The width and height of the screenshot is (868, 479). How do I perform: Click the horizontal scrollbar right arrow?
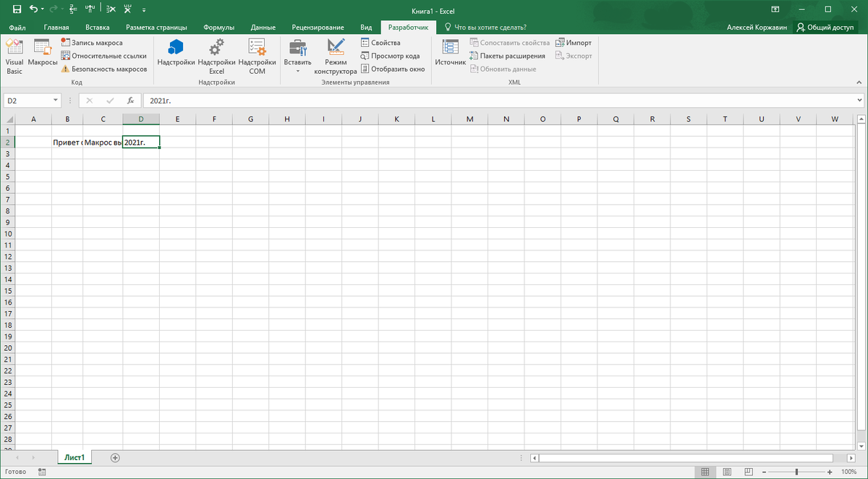(x=850, y=458)
